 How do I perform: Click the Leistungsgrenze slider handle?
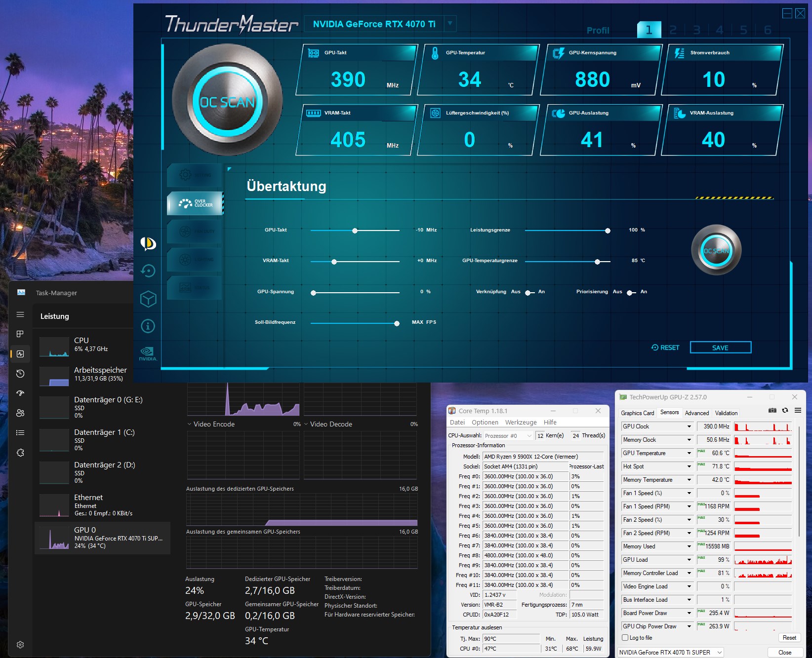(608, 231)
